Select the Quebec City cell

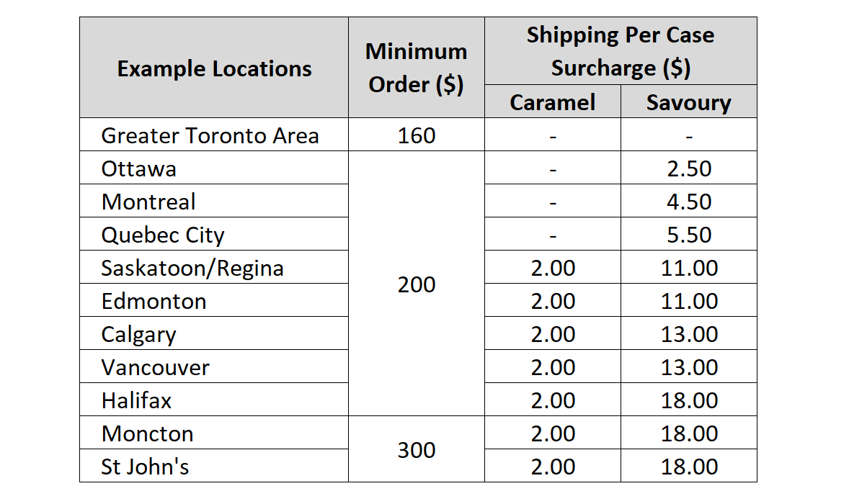(x=163, y=235)
